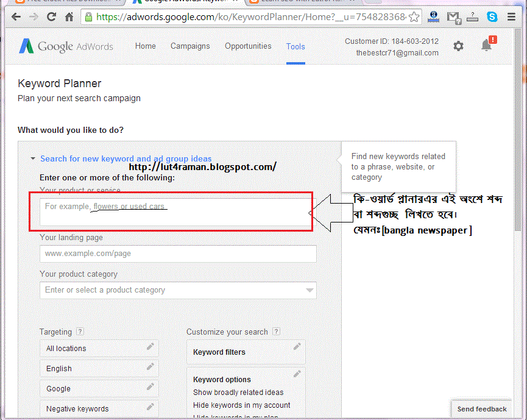Viewport: 527px width, 420px height.
Task: Click the Google network box
Action: [x=99, y=389]
